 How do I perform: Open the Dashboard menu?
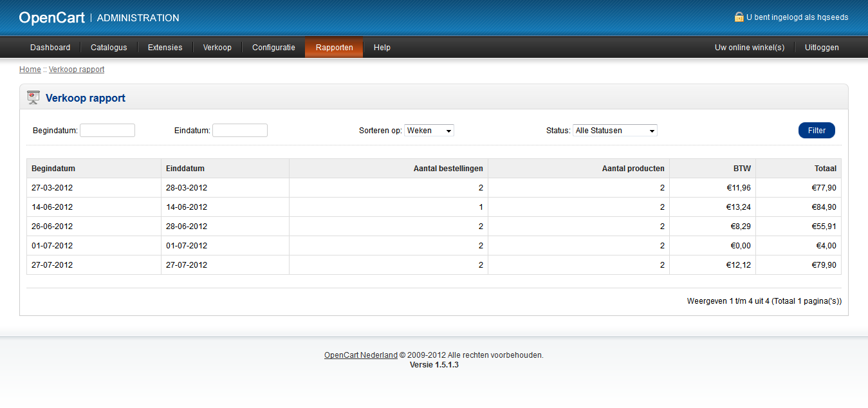click(50, 48)
